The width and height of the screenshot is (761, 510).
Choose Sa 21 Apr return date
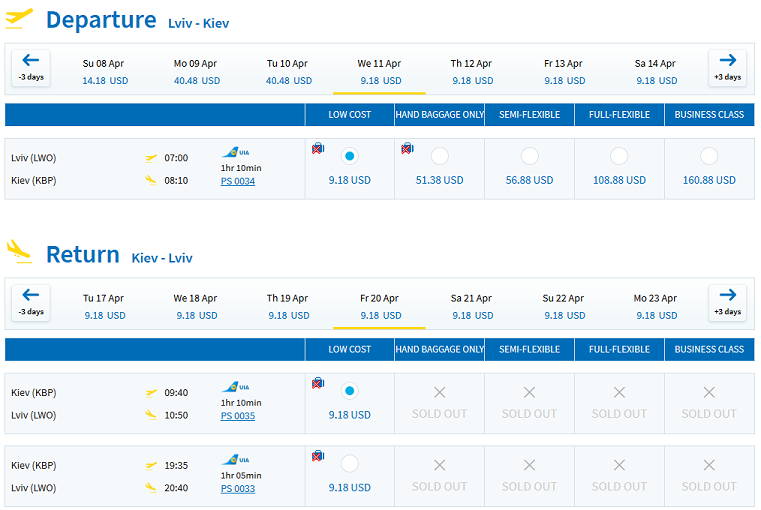pos(472,307)
